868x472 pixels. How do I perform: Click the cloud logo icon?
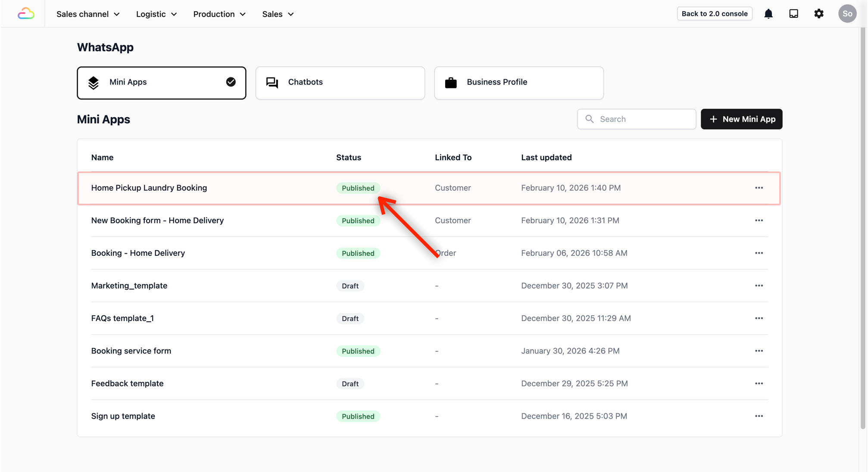pyautogui.click(x=26, y=14)
